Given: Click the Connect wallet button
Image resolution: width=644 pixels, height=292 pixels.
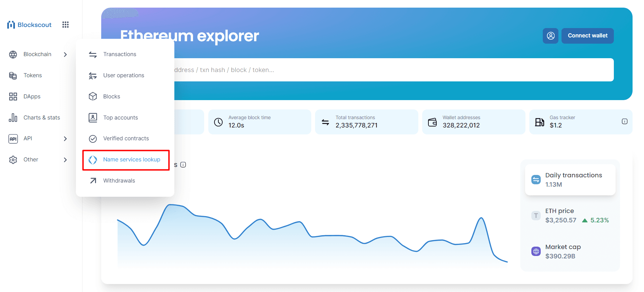Looking at the screenshot, I should pos(588,36).
